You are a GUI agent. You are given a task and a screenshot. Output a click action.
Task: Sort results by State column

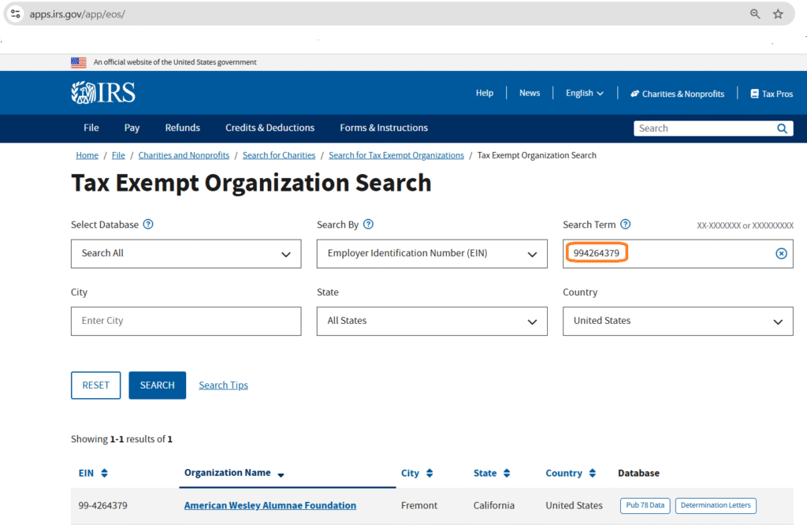507,474
